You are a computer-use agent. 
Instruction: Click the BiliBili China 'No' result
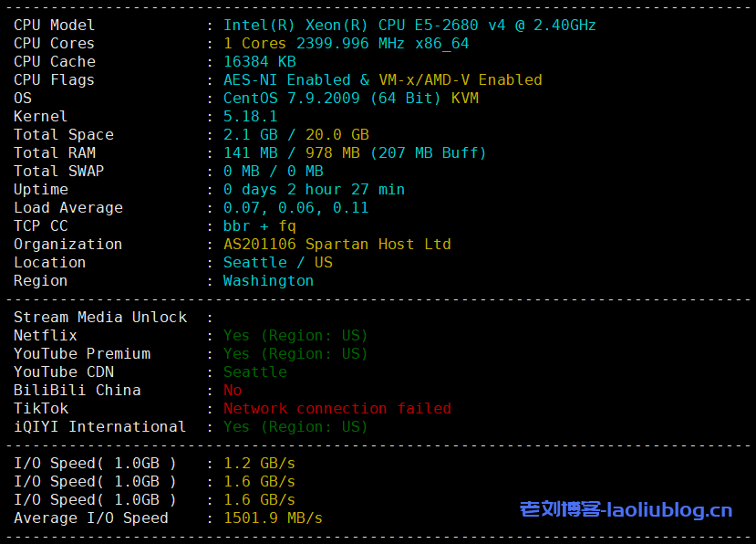point(233,390)
